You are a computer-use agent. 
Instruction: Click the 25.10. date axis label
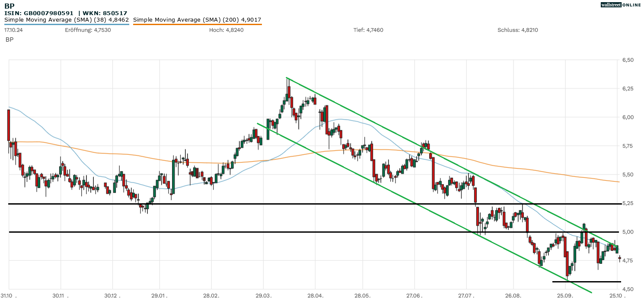click(x=617, y=295)
